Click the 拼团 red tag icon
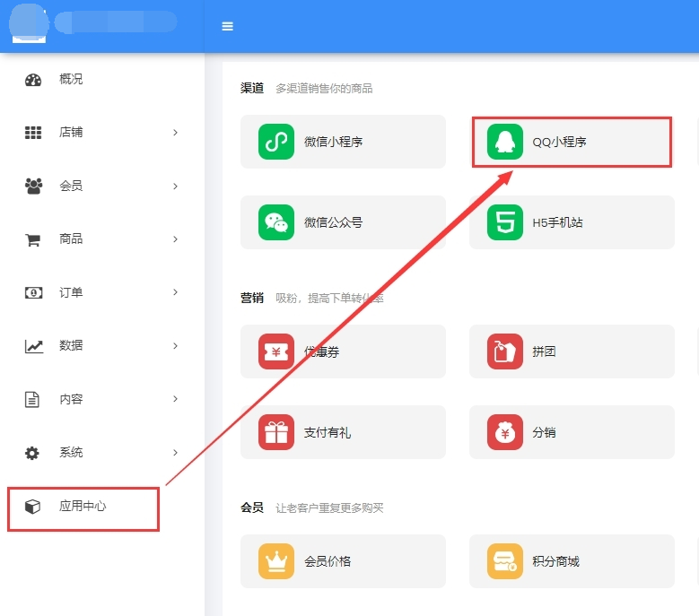Image resolution: width=699 pixels, height=616 pixels. tap(504, 351)
